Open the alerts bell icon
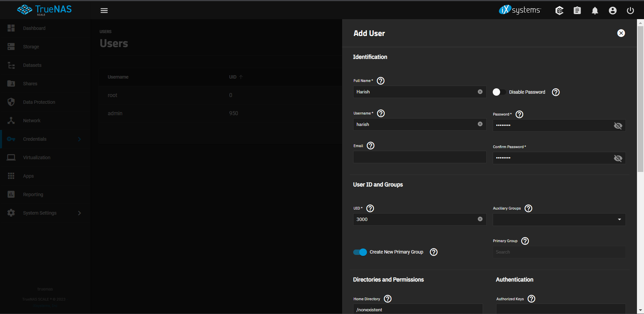 tap(595, 10)
